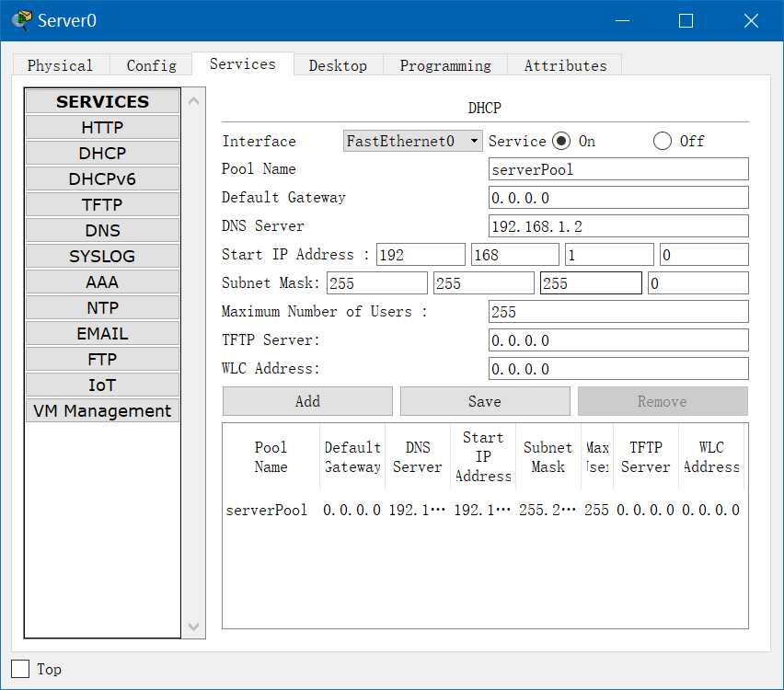784x690 pixels.
Task: Click the Pool Name column header
Action: pos(271,456)
